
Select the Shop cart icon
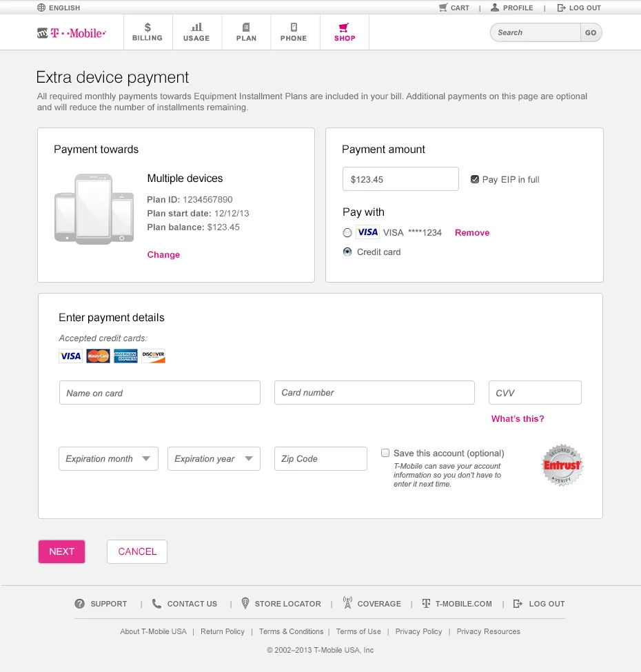(x=344, y=28)
